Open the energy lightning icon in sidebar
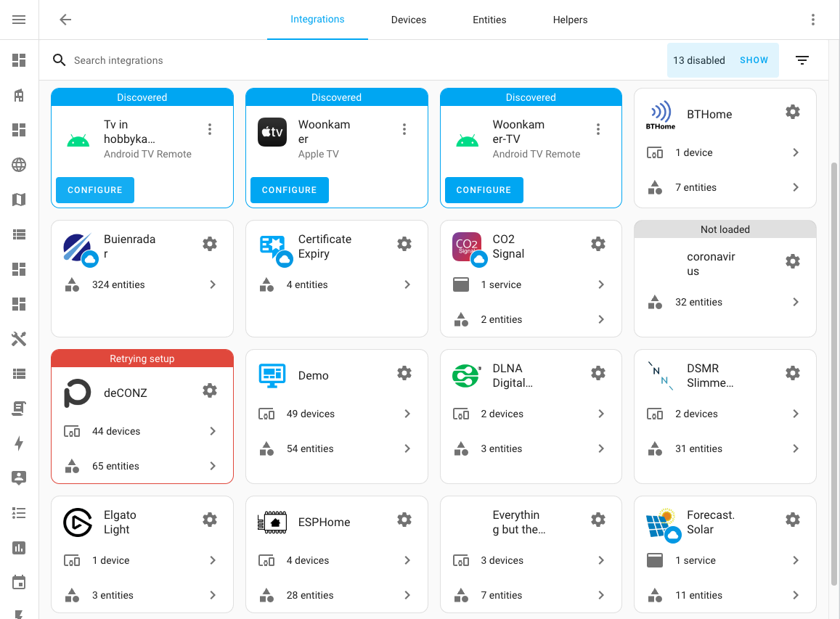Viewport: 840px width, 619px height. 19,443
